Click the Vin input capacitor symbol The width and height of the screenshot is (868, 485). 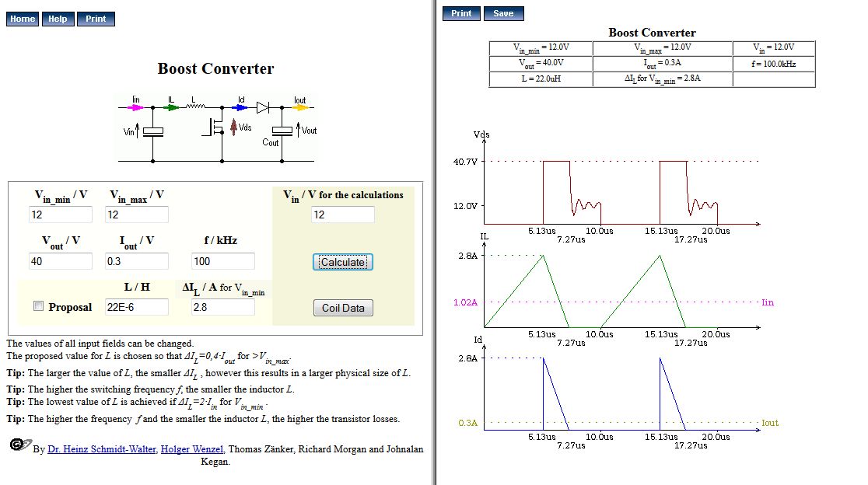click(x=152, y=131)
